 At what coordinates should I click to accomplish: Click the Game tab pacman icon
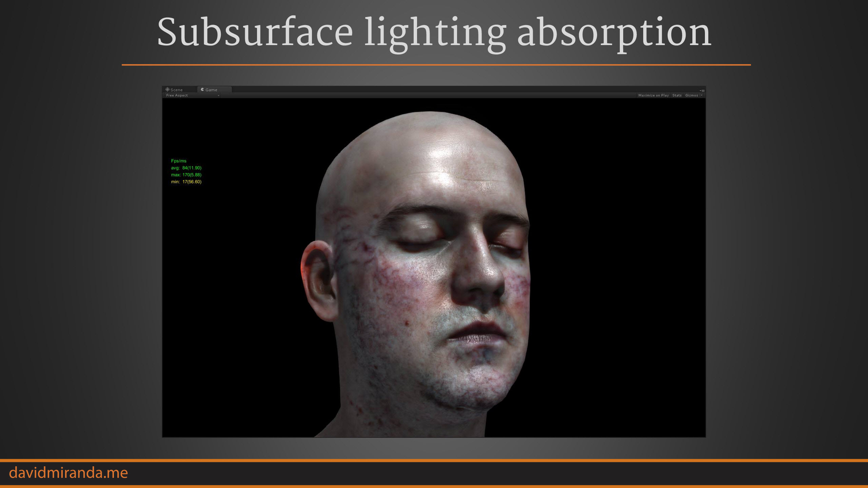(x=202, y=89)
